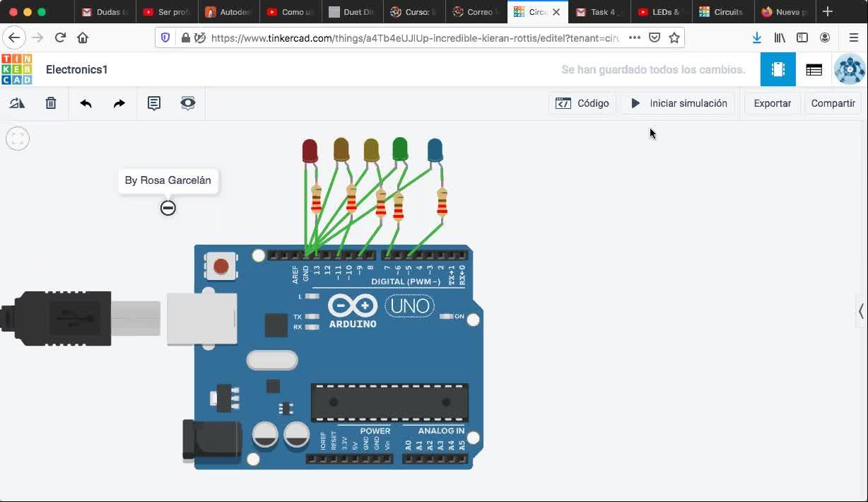Zoom to fit the circuit view
This screenshot has height=502, width=868.
pos(18,139)
